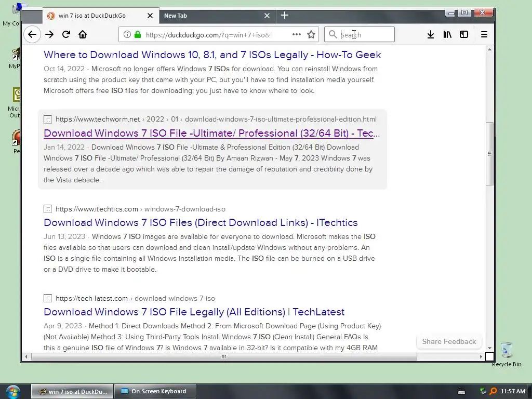Click the tech-latest.com result URL line
532x399 pixels.
(x=136, y=298)
